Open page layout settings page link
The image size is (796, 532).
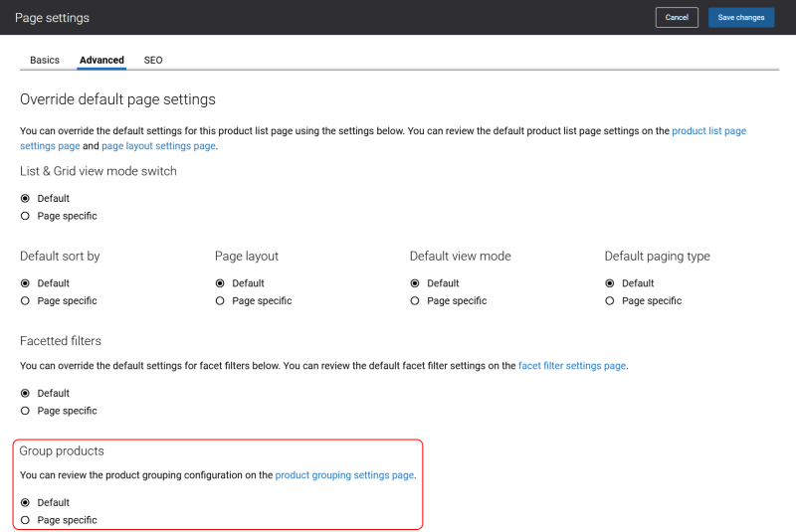coord(158,146)
